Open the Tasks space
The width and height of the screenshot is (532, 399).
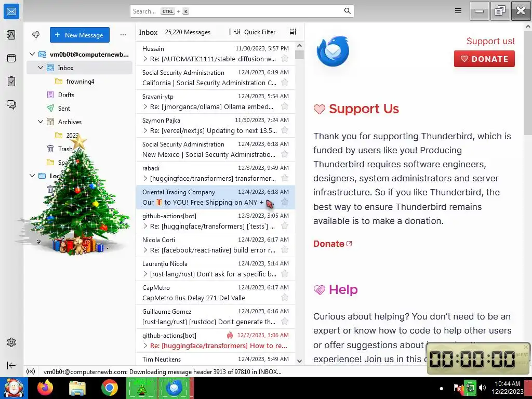pos(11,82)
